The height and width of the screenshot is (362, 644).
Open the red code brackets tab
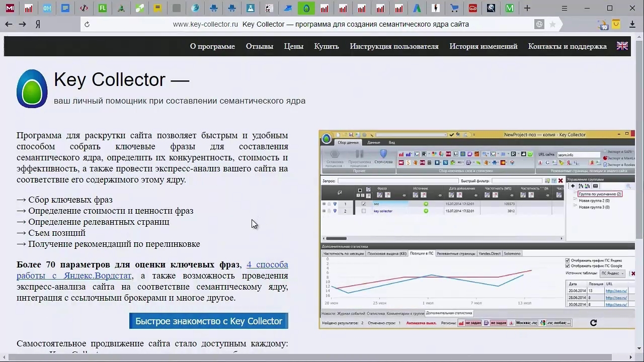(84, 8)
